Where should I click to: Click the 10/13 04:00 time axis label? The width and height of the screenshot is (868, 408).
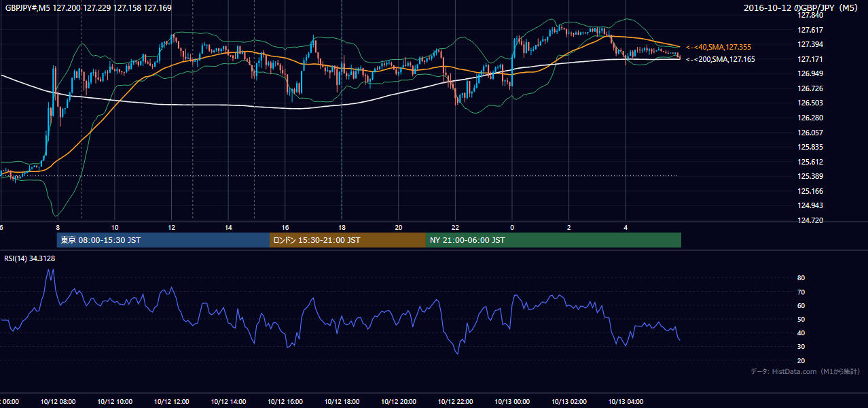click(625, 401)
